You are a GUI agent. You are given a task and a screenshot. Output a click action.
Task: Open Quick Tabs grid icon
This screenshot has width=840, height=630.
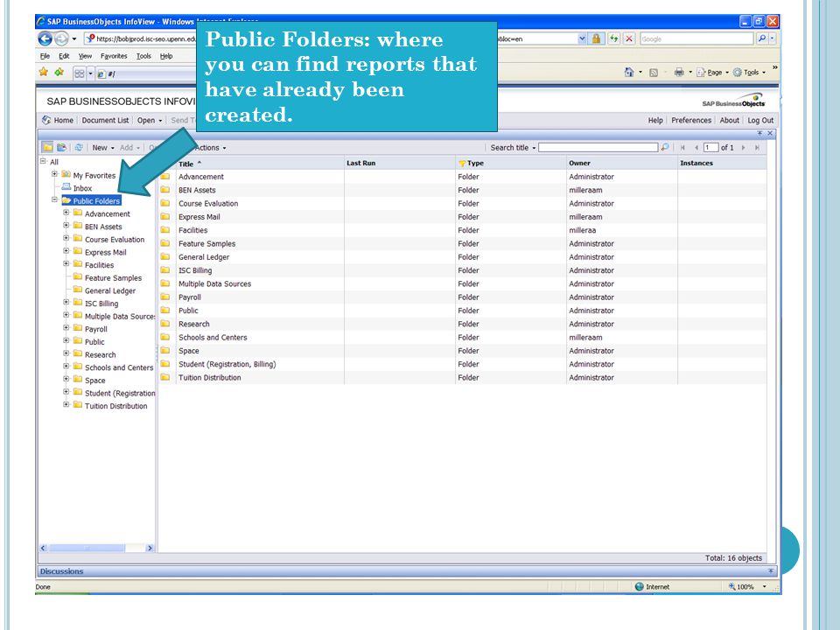coord(80,73)
